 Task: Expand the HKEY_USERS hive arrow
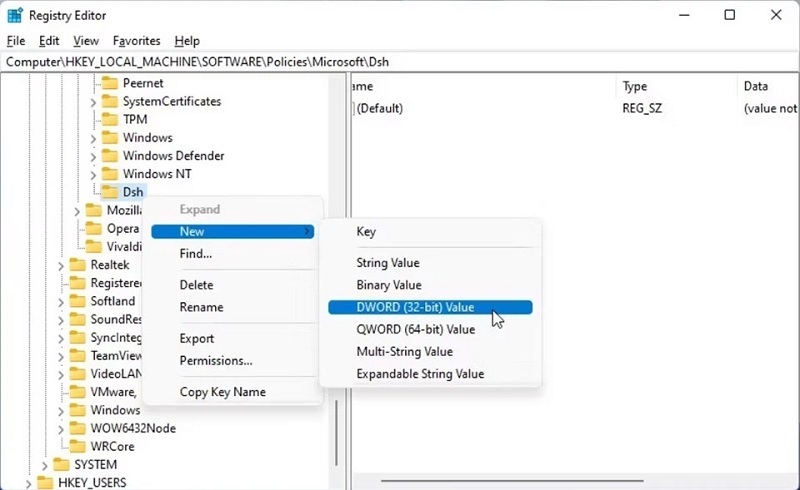[29, 483]
